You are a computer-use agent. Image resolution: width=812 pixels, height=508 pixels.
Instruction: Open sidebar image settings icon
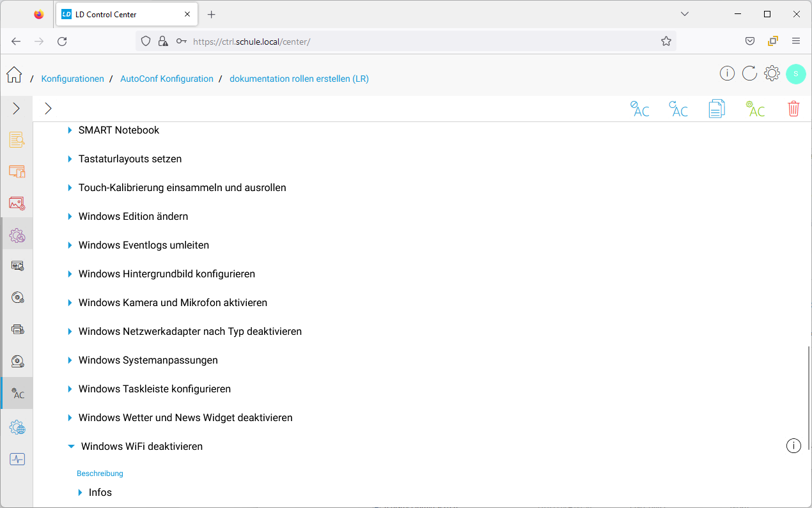click(17, 204)
